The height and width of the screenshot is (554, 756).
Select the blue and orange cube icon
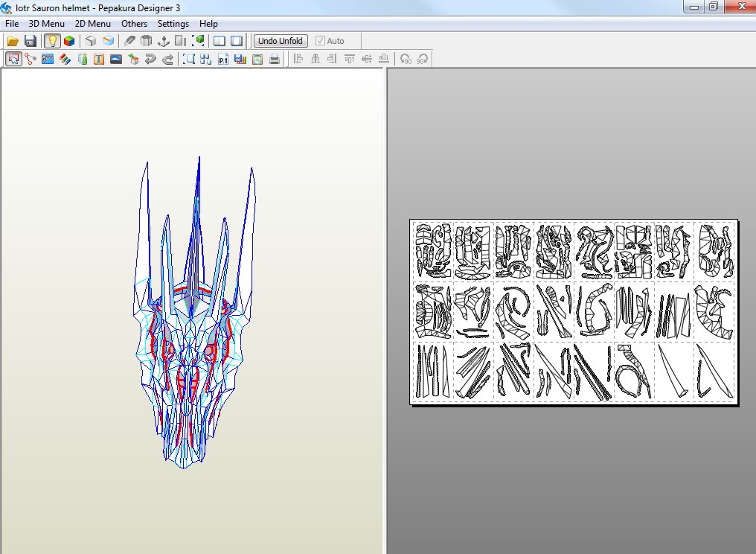click(x=109, y=41)
